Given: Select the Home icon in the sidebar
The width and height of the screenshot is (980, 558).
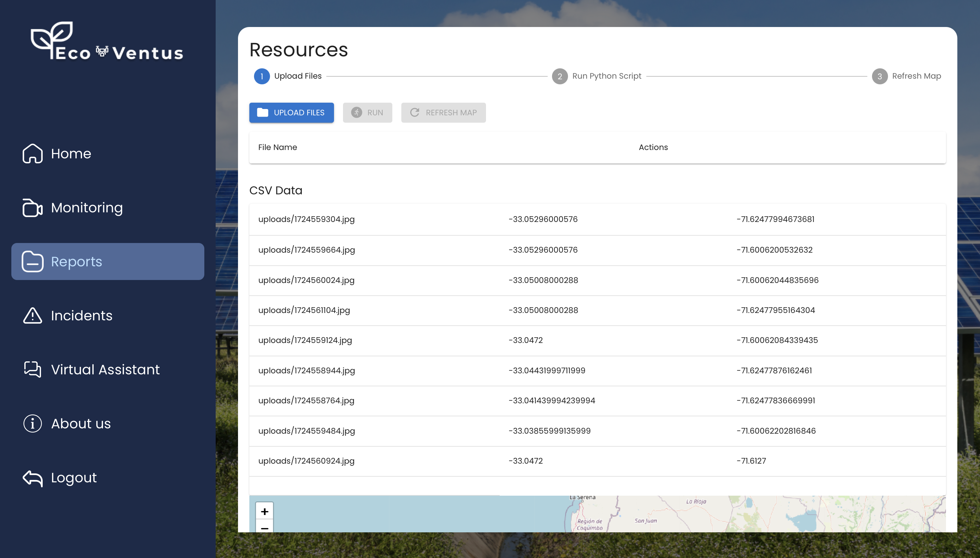Looking at the screenshot, I should pyautogui.click(x=32, y=153).
